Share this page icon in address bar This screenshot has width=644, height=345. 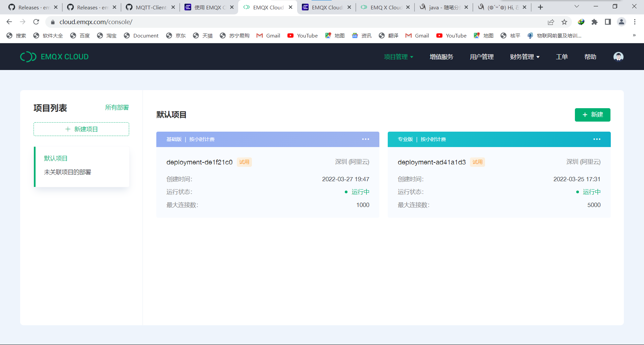tap(551, 22)
